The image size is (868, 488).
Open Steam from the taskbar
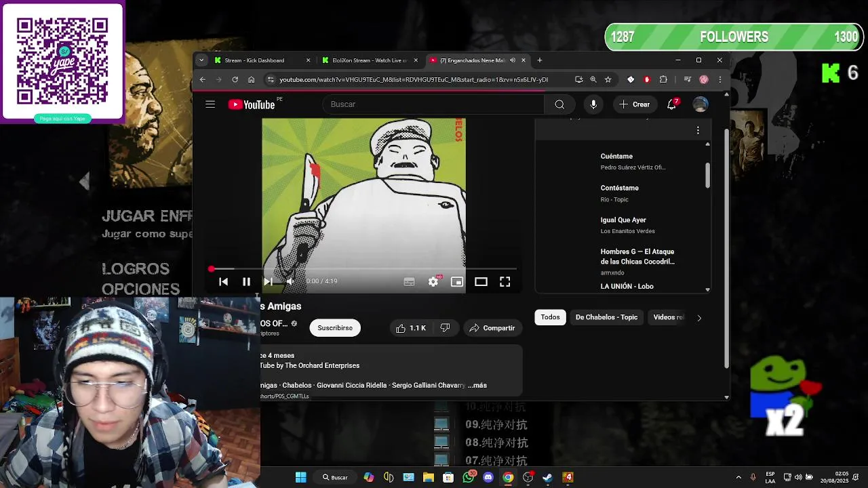point(547,477)
